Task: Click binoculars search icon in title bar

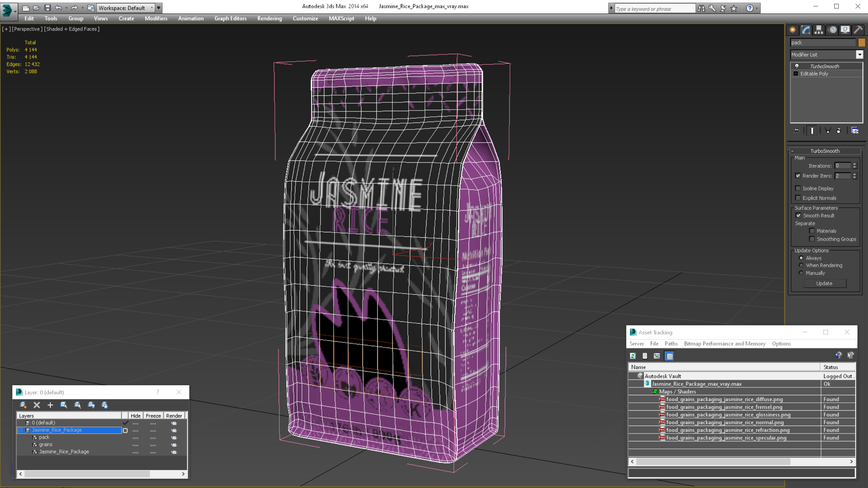Action: 701,8
